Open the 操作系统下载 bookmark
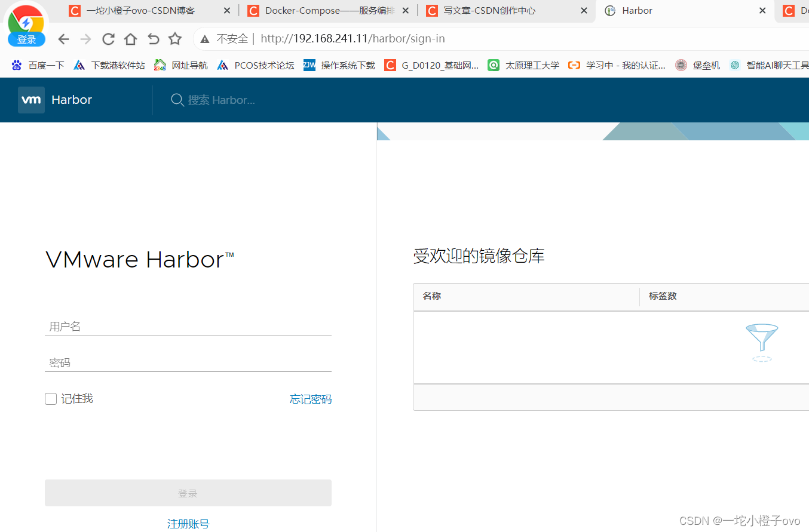Viewport: 809px width, 532px height. (x=339, y=65)
